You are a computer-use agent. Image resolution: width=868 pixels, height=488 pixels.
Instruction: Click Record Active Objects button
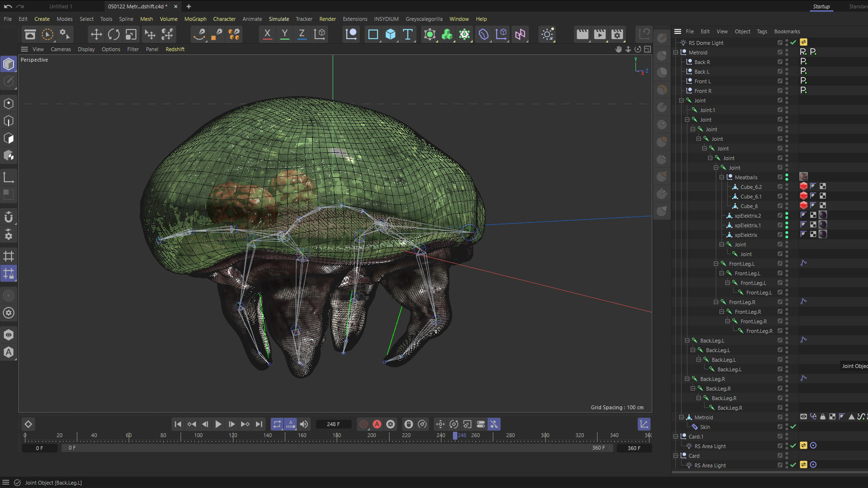[363, 424]
